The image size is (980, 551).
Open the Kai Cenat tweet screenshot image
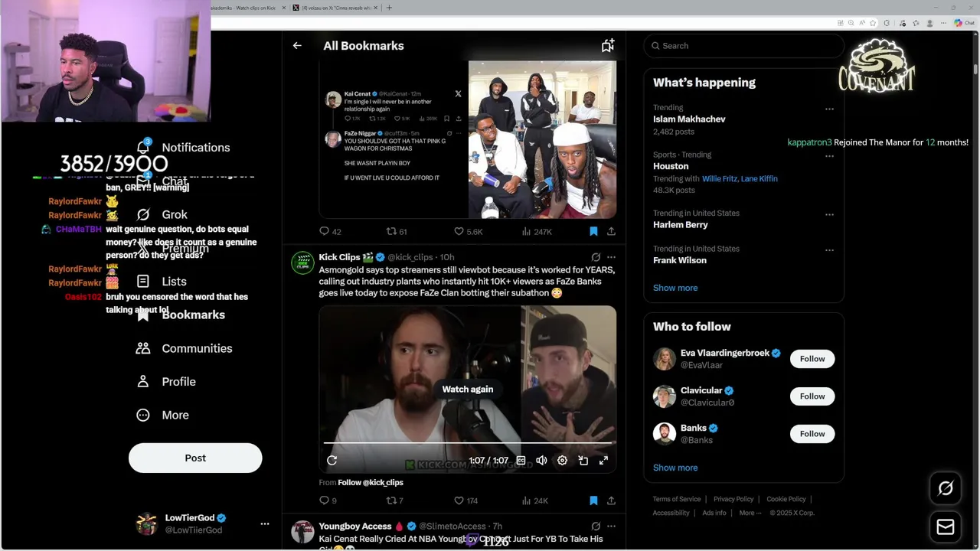pyautogui.click(x=394, y=140)
